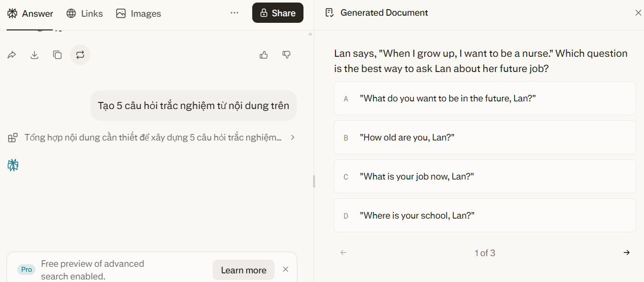Expand the "Tổng hợp nội dung" steps chevron

[293, 137]
